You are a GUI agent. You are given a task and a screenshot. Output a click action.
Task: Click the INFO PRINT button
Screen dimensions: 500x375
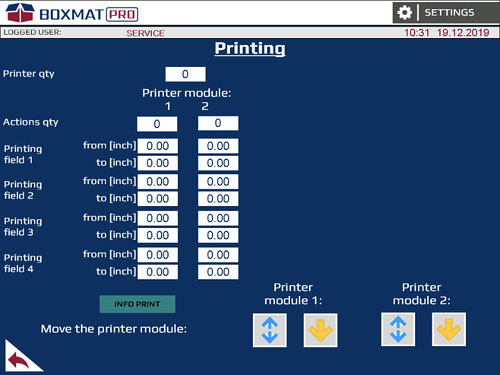[x=137, y=304]
